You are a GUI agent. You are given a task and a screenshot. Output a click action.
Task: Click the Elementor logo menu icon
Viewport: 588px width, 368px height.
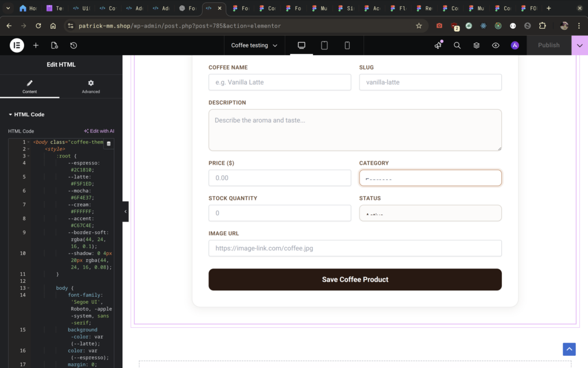[17, 45]
